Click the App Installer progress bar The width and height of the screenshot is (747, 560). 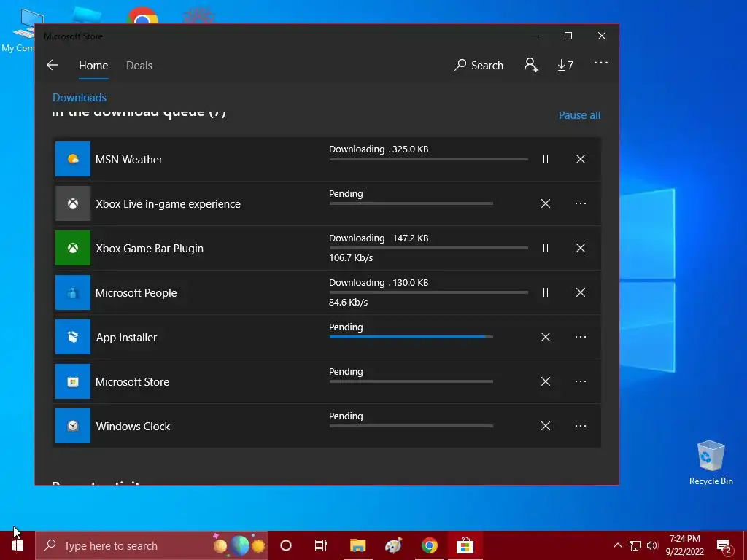[411, 337]
